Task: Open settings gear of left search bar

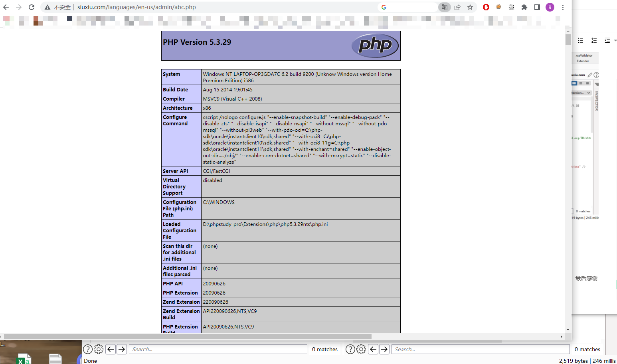Action: 99,349
